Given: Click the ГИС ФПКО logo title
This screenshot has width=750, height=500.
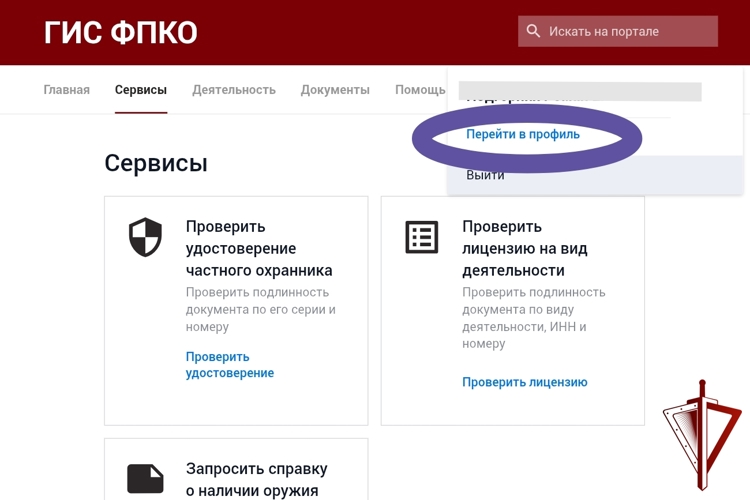Looking at the screenshot, I should pos(121,33).
